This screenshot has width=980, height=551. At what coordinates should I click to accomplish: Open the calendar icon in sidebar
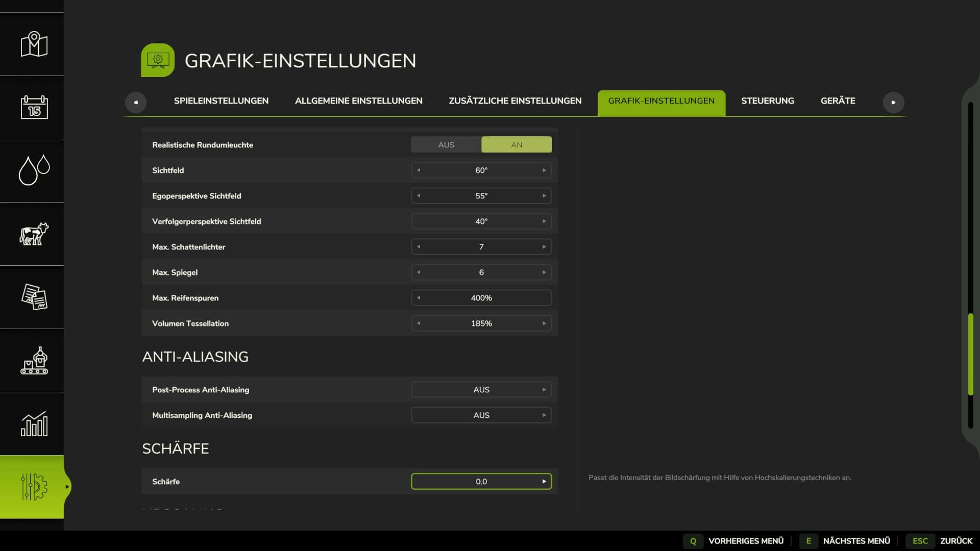coord(34,108)
